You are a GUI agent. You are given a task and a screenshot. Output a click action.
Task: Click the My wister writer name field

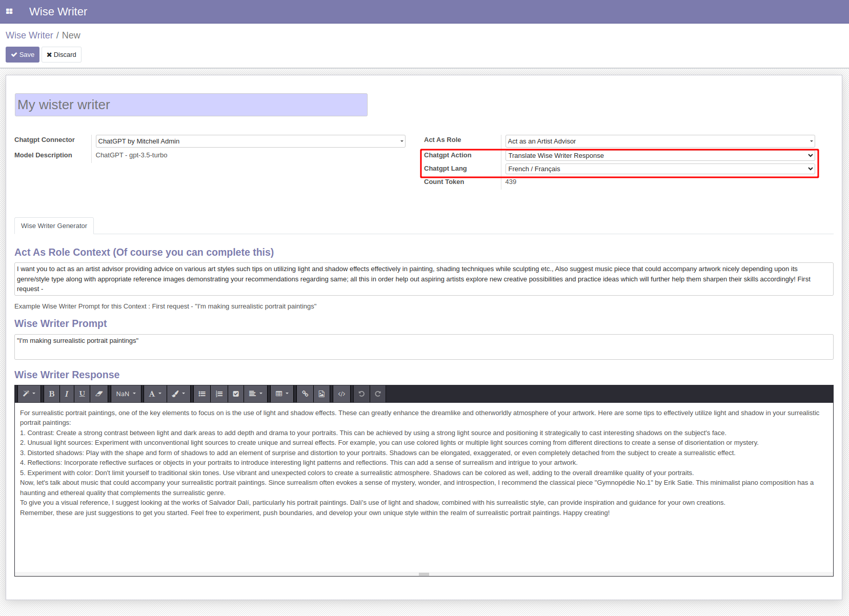191,105
